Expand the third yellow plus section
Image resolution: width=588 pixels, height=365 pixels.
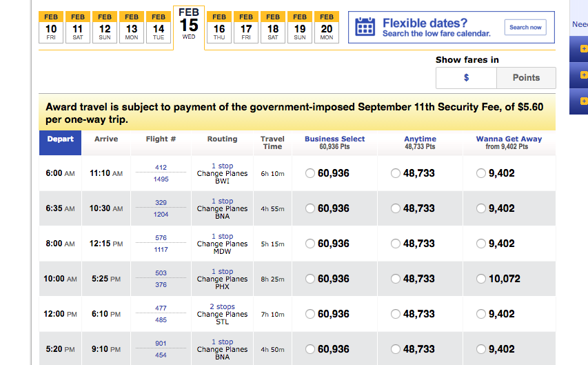(x=584, y=101)
